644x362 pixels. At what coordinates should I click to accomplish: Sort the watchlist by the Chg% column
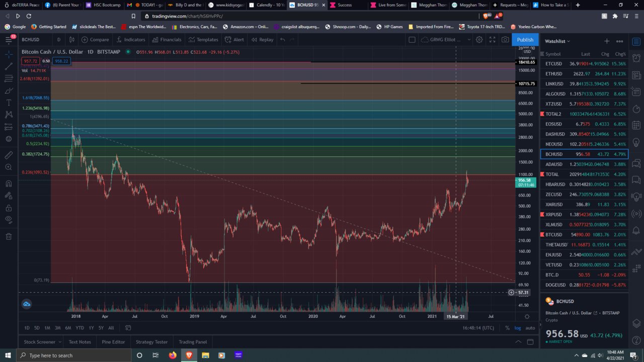(620, 54)
